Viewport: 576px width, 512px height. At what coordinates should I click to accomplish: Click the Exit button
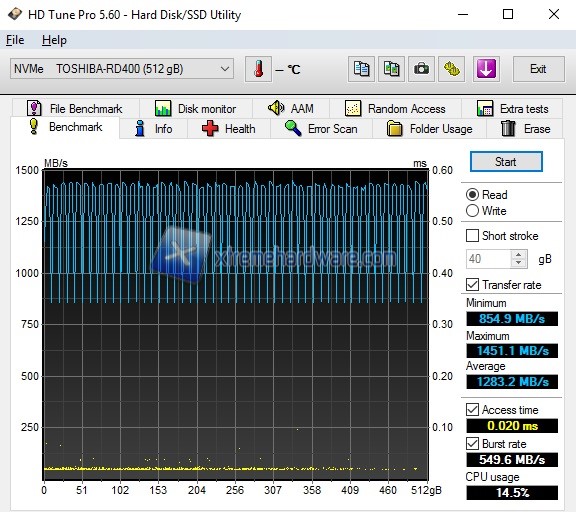538,69
